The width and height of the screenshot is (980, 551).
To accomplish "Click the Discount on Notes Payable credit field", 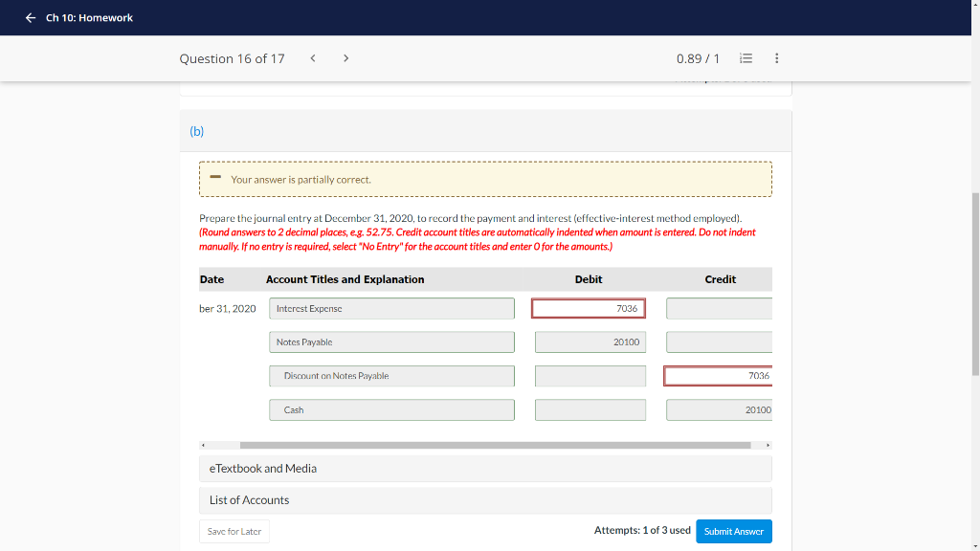I will click(718, 376).
